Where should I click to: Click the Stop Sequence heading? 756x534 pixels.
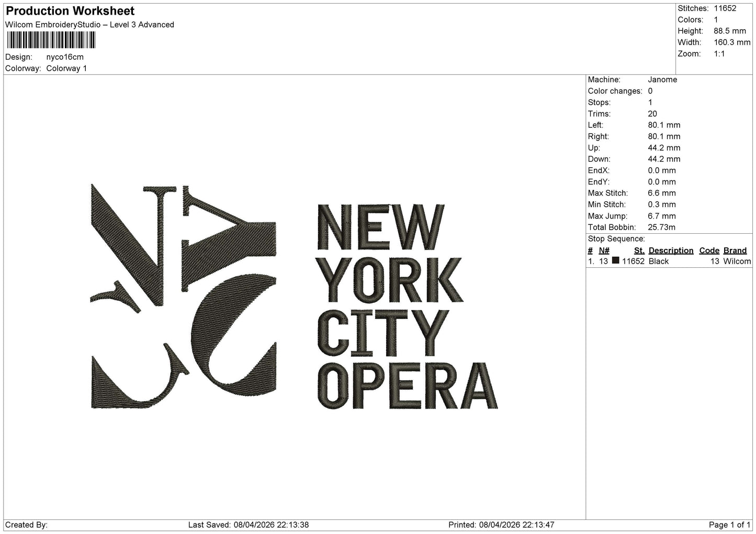coord(616,239)
